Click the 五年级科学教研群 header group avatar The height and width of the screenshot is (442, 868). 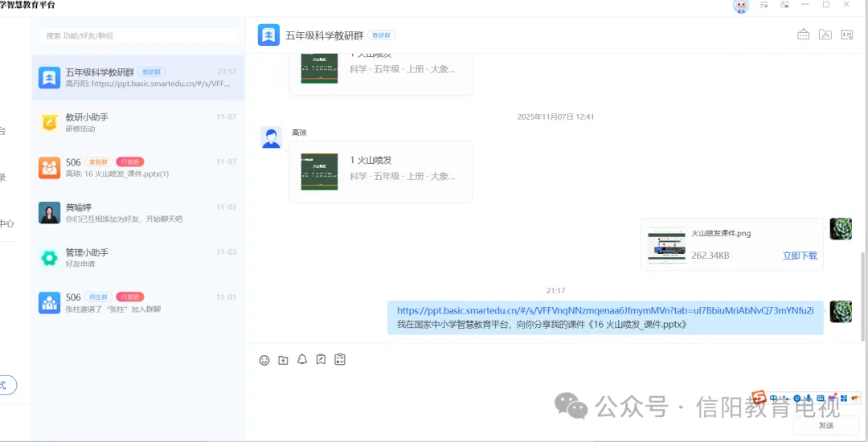point(268,35)
